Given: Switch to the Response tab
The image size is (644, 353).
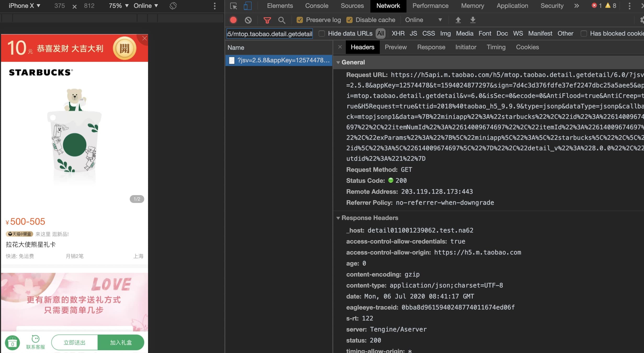Looking at the screenshot, I should coord(431,47).
